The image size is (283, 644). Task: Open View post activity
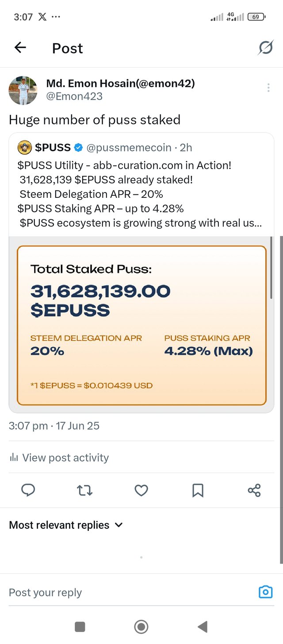click(59, 458)
